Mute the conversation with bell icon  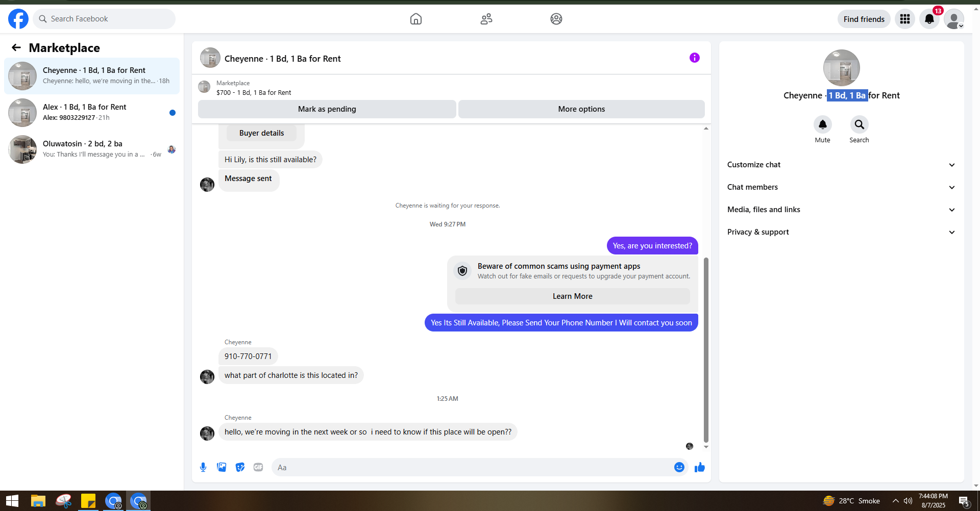pyautogui.click(x=823, y=124)
